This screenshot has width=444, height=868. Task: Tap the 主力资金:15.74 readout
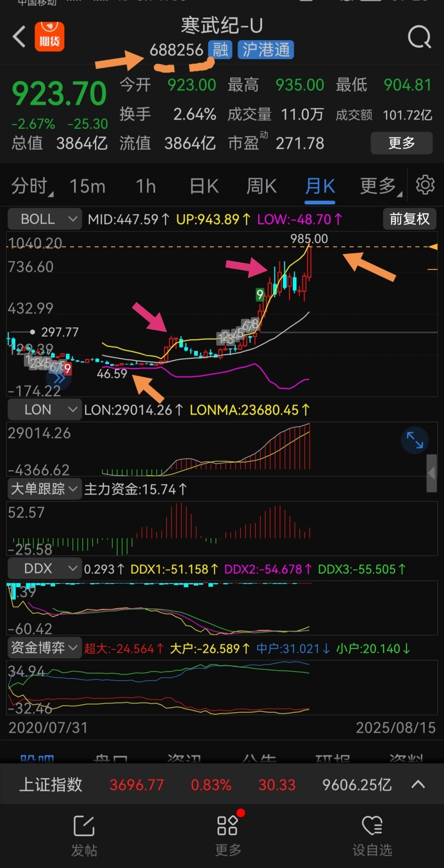[x=135, y=489]
